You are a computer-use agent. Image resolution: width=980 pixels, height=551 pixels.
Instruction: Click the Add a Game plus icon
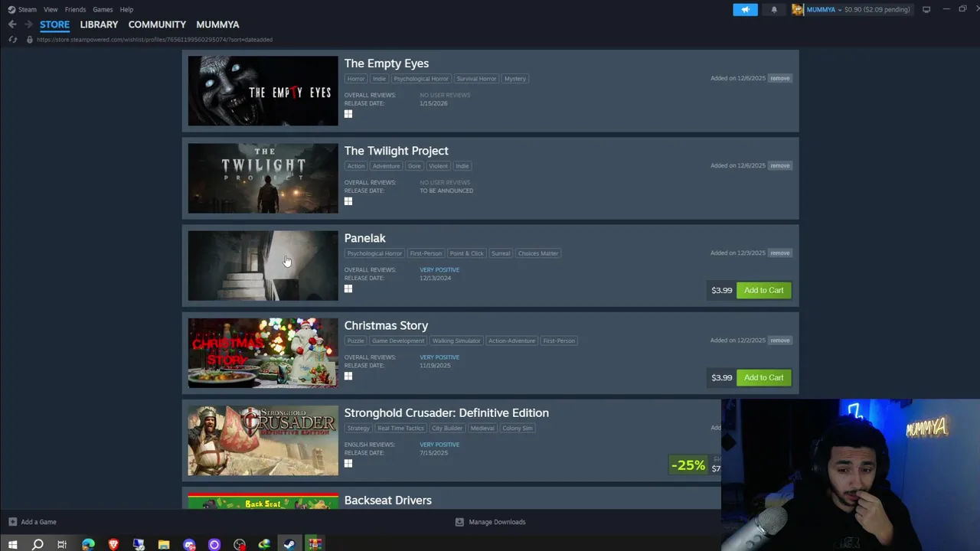click(12, 522)
